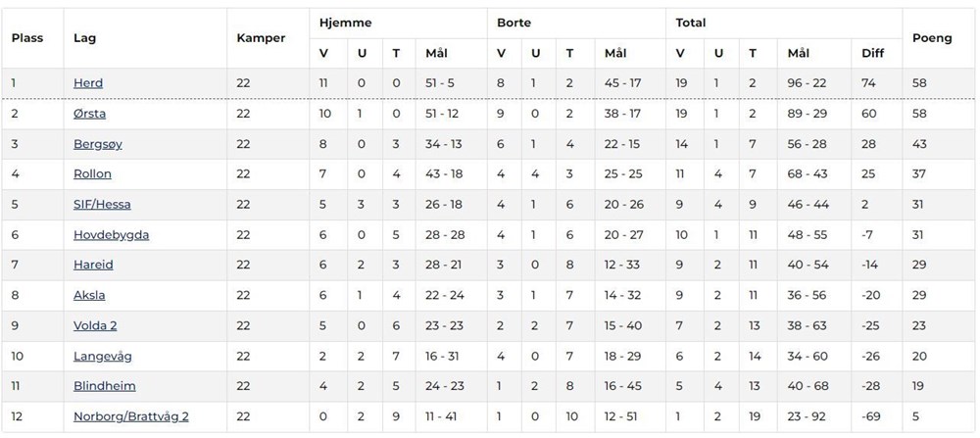
Task: Click the Total header group
Action: tap(691, 23)
